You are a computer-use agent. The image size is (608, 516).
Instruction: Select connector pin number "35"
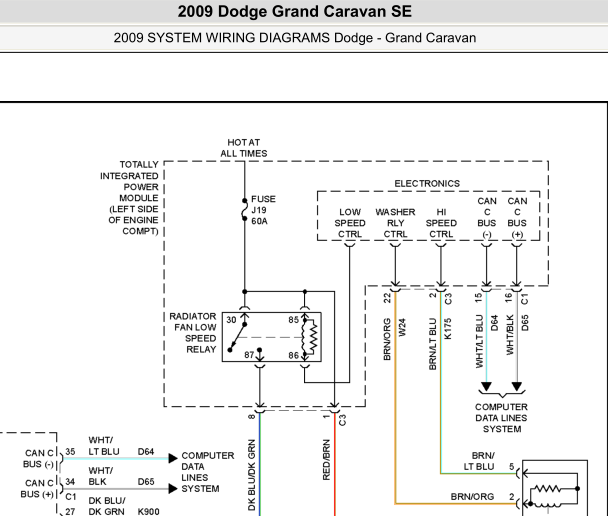pyautogui.click(x=70, y=452)
